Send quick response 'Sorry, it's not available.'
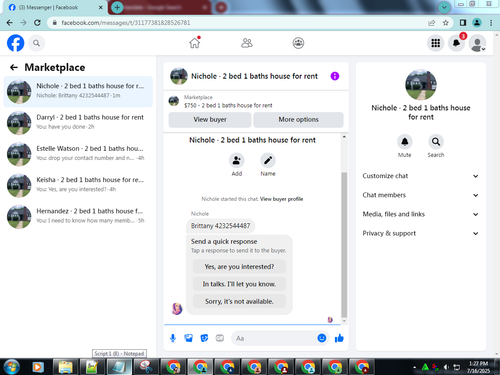 [239, 301]
